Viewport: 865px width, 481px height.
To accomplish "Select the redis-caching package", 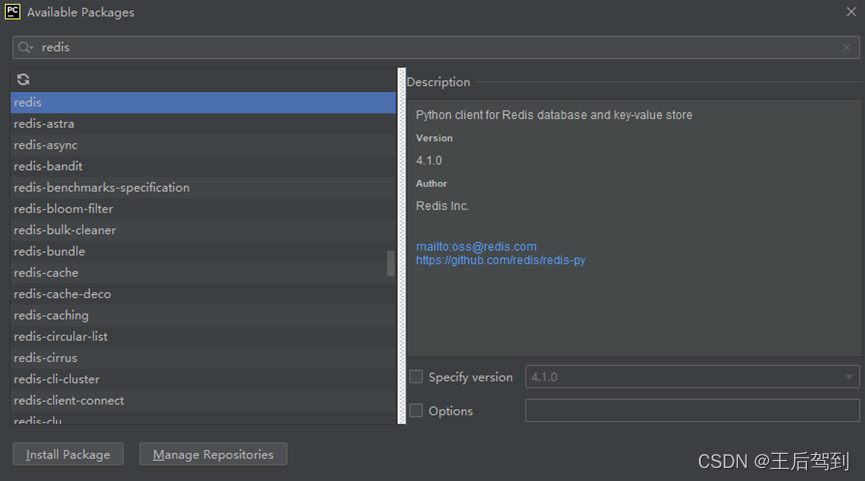I will pyautogui.click(x=203, y=315).
